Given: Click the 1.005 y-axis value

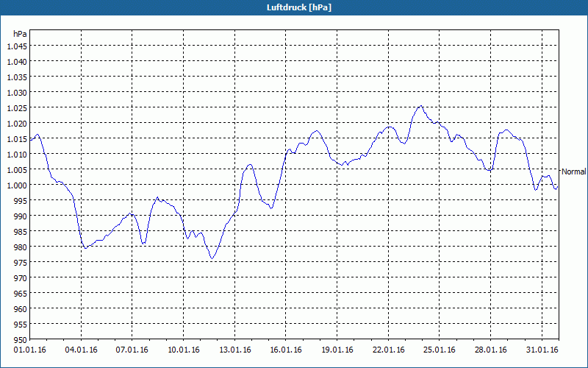Looking at the screenshot, I should [x=17, y=170].
